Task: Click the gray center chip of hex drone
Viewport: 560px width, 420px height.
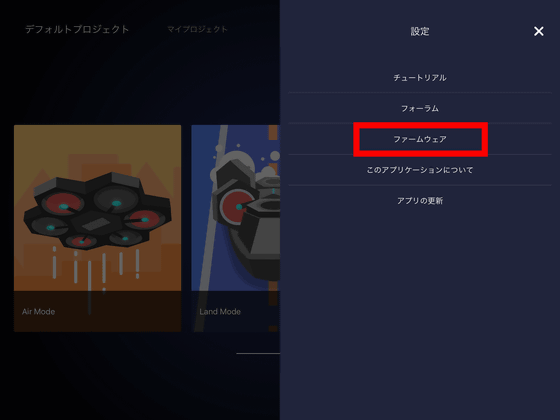Action: pos(96,224)
